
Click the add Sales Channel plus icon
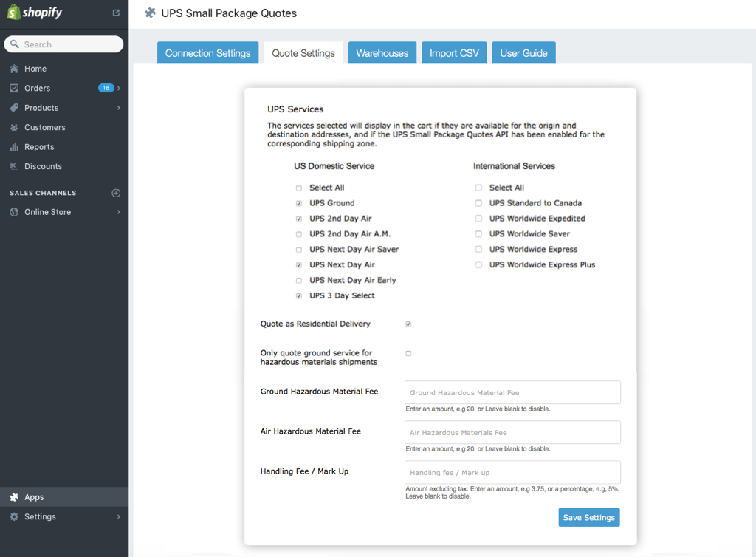pos(115,193)
